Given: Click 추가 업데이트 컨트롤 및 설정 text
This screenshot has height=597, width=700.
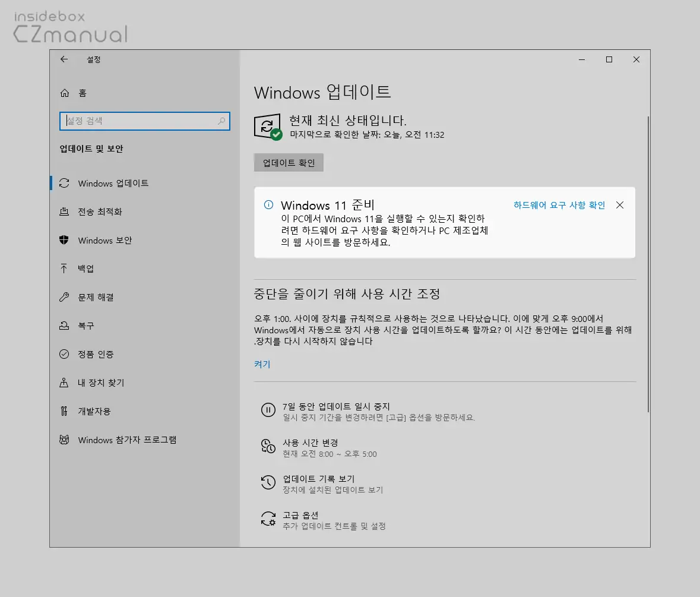Looking at the screenshot, I should (334, 526).
